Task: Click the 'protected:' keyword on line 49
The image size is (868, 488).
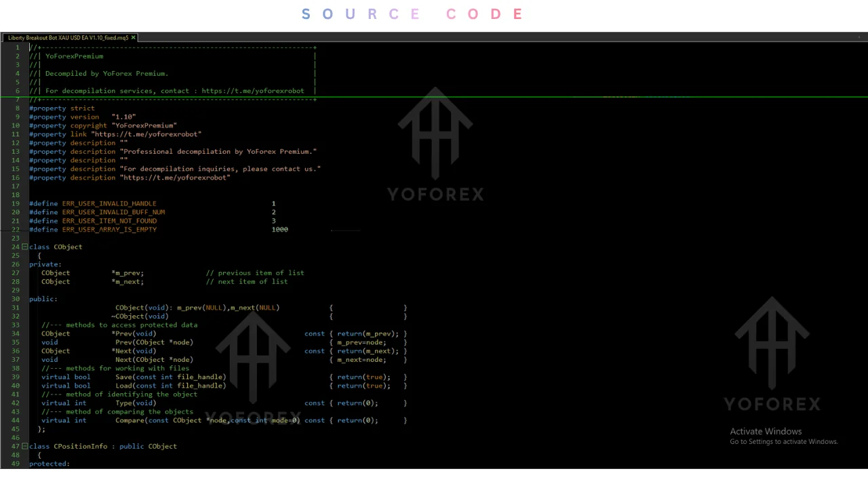Action: point(50,464)
